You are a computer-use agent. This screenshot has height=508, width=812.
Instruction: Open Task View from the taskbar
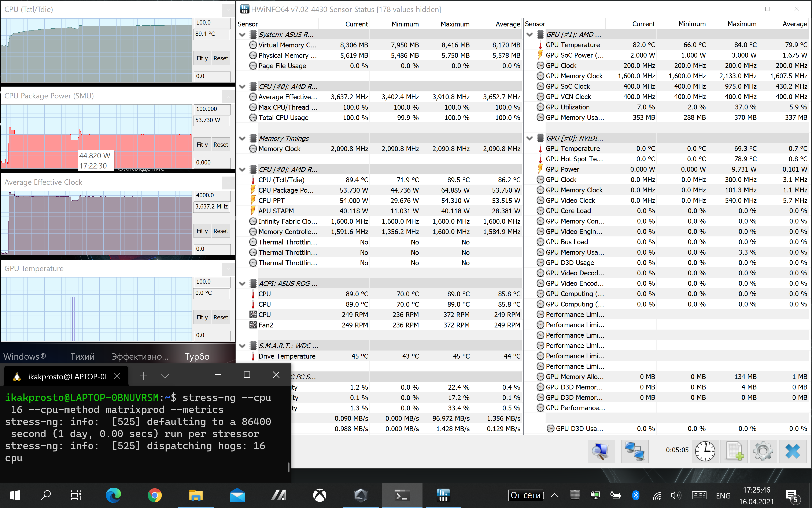click(x=76, y=495)
